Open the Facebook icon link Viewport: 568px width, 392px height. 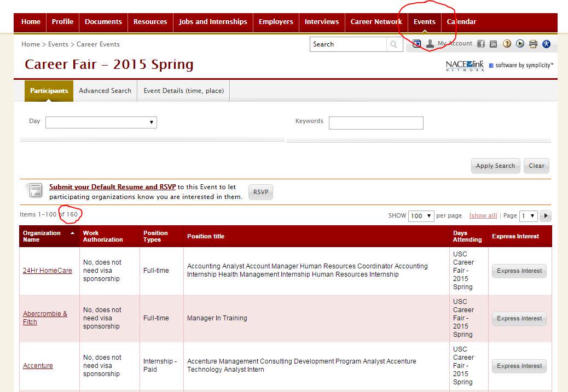[x=480, y=44]
